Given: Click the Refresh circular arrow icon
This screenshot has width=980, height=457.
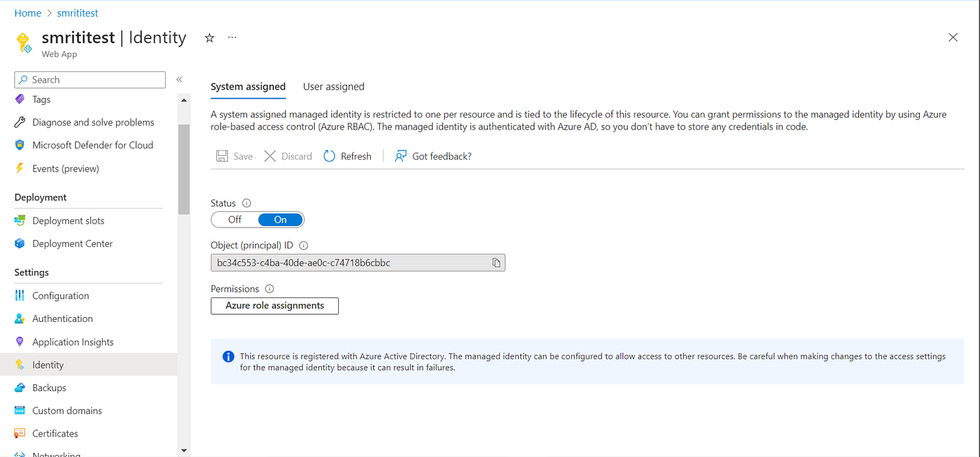Looking at the screenshot, I should (329, 156).
